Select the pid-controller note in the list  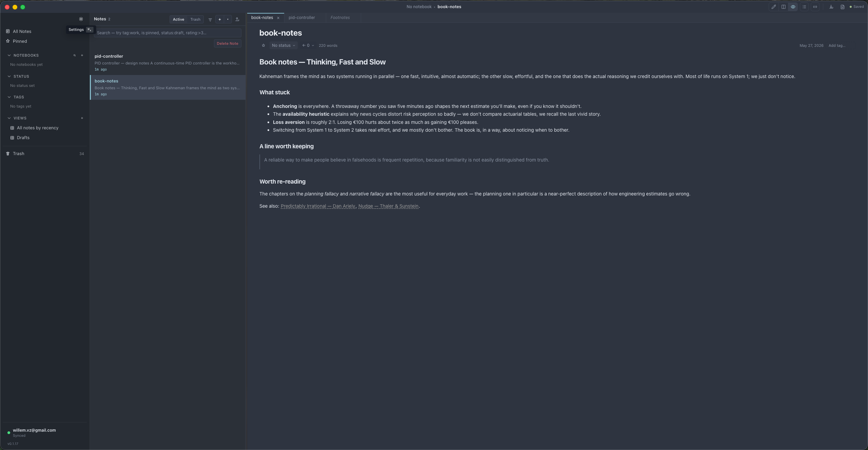(167, 63)
